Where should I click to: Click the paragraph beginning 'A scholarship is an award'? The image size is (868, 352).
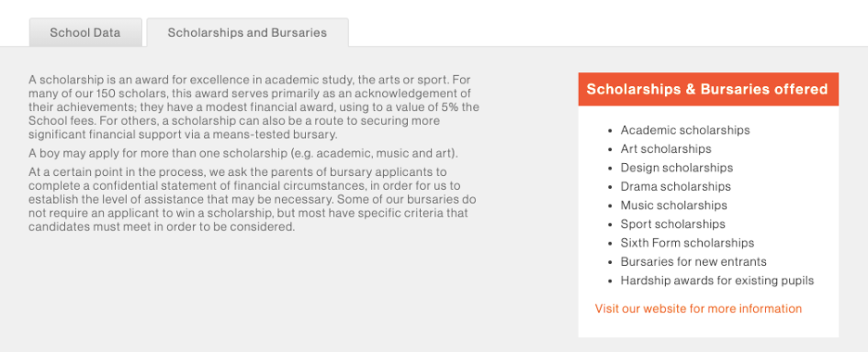coord(253,107)
